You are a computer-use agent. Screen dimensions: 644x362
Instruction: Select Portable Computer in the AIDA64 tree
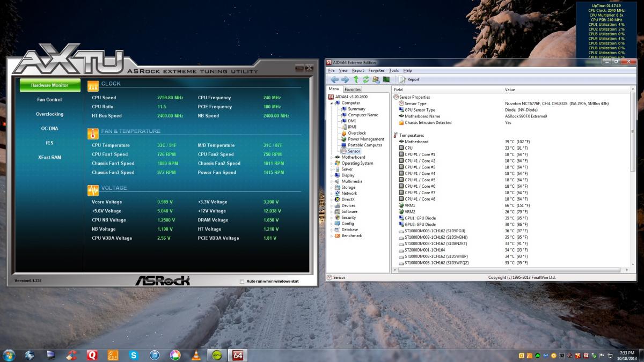[x=365, y=145]
